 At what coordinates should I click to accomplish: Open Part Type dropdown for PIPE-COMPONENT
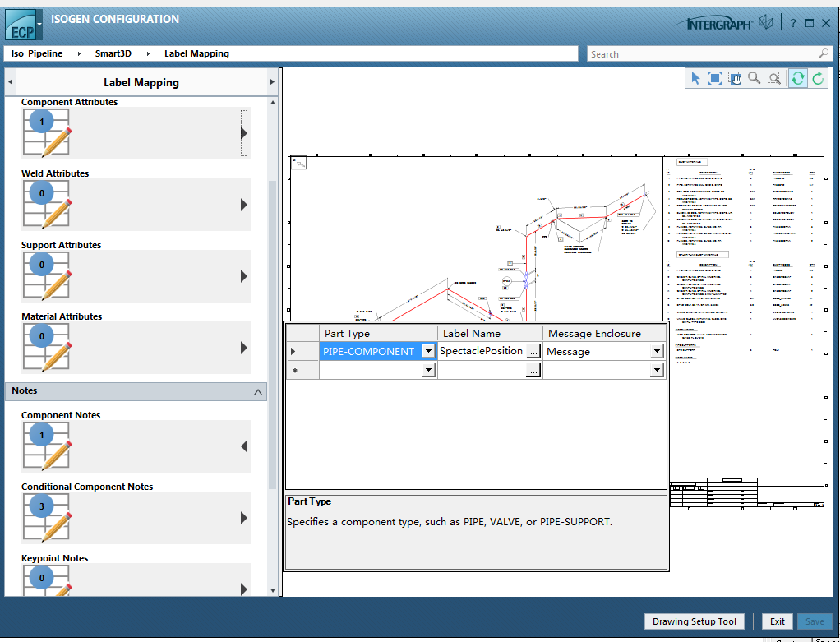pos(428,352)
